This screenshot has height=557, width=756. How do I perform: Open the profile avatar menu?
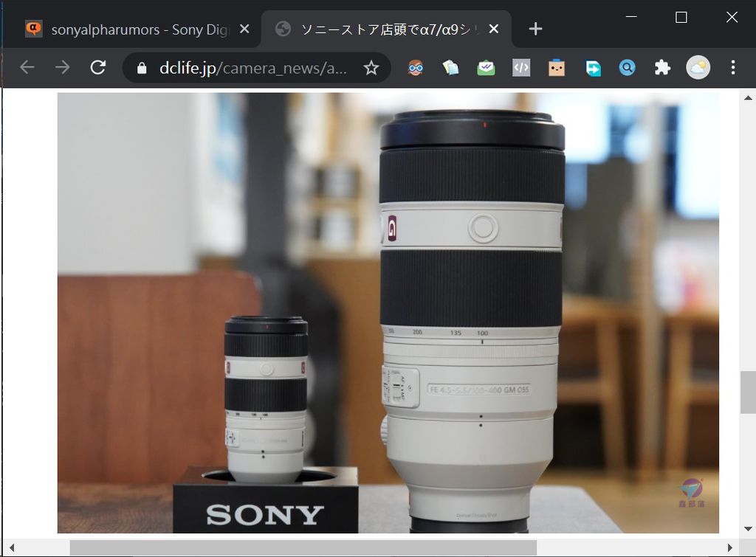(698, 67)
